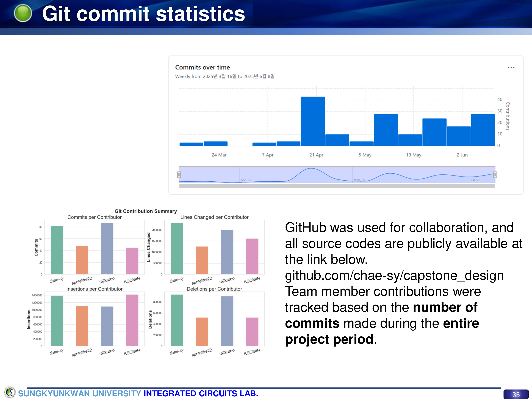The image size is (532, 399).
Task: Click the 'SUNGKYUNKWAN UNIVERSITY' footer text
Action: pos(80,394)
